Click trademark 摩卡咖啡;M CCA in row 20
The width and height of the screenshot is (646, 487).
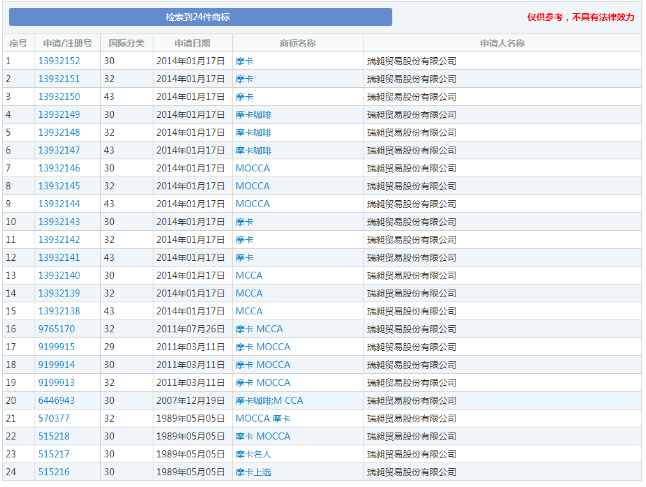tap(269, 400)
